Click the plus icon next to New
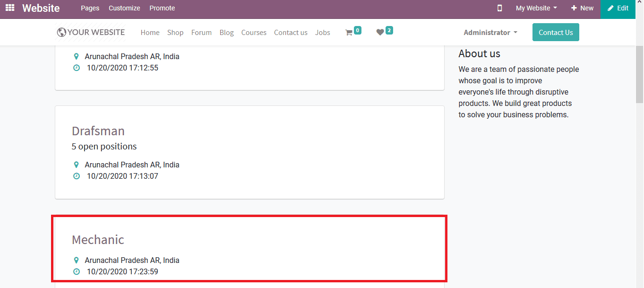 (x=574, y=8)
